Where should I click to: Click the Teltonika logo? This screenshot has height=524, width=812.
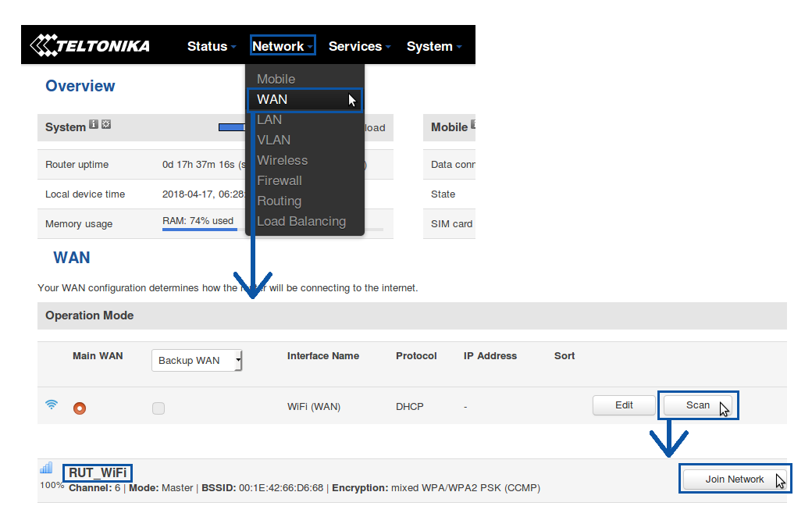pyautogui.click(x=90, y=46)
